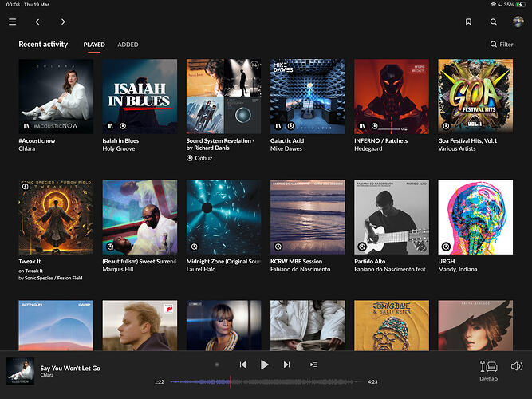Screen dimensions: 532x399
Task: Open the user profile avatar
Action: (x=518, y=22)
